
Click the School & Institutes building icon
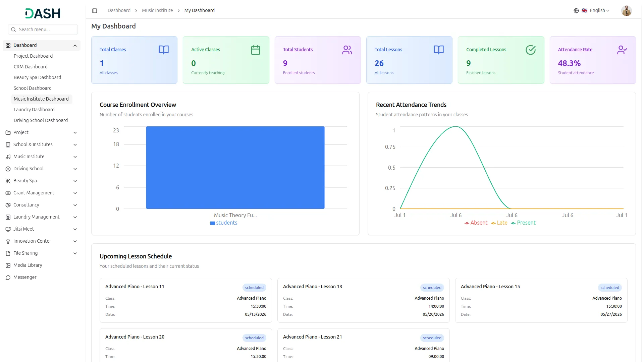point(8,145)
